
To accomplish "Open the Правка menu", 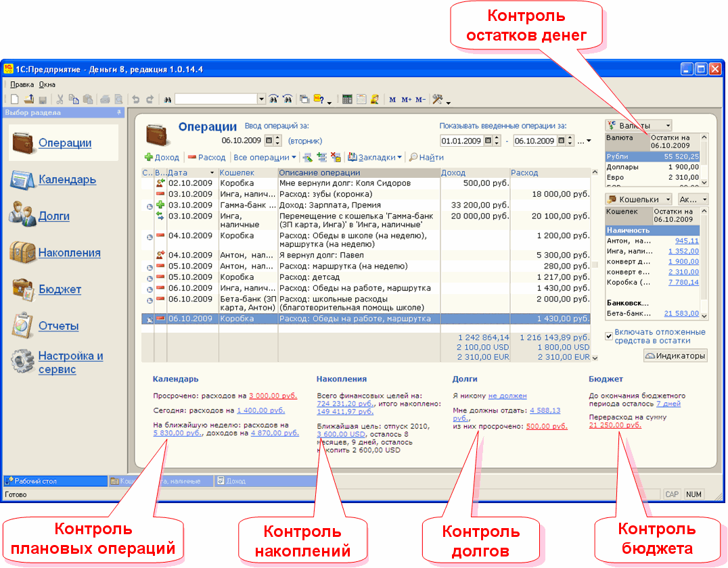I will pyautogui.click(x=22, y=85).
